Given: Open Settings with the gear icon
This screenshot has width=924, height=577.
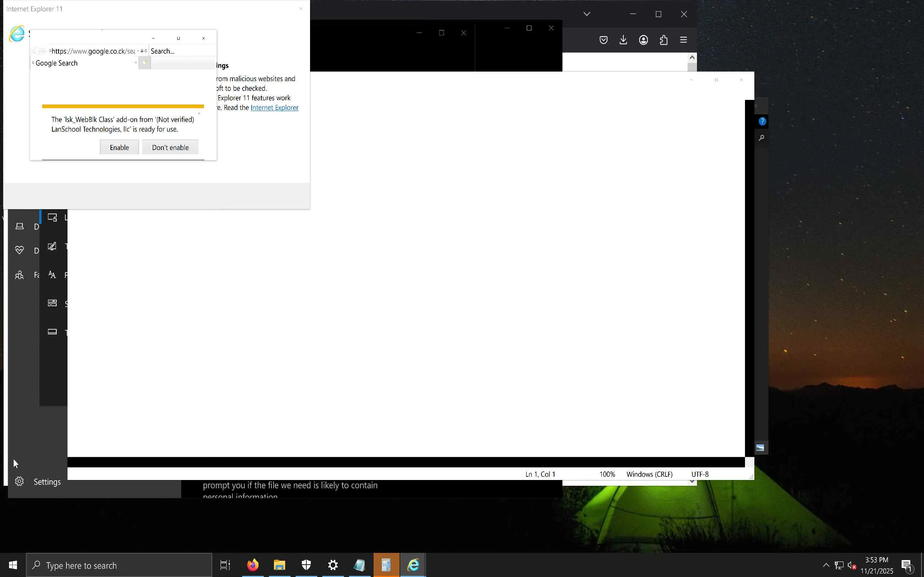Looking at the screenshot, I should [19, 481].
